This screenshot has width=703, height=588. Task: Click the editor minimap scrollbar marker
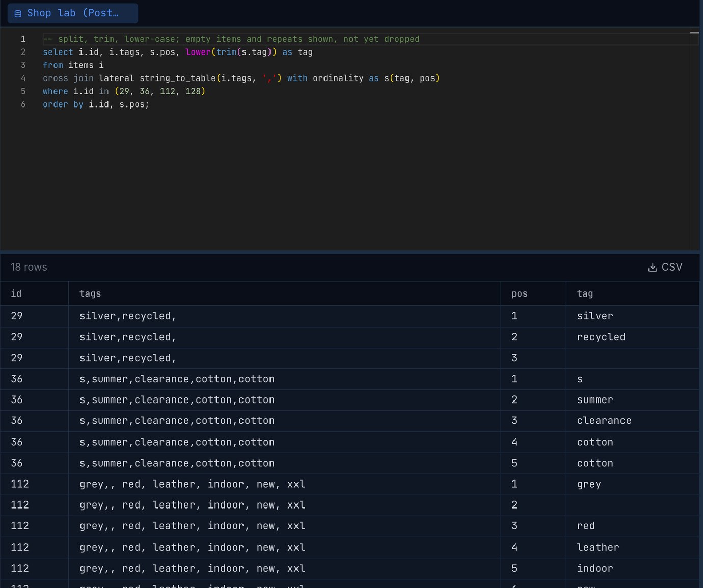coord(694,33)
